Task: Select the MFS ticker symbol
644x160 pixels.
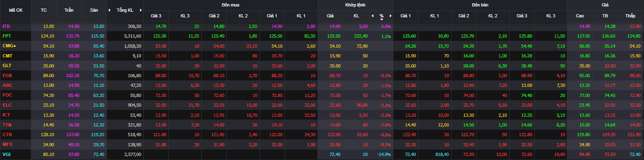Action: pos(7,144)
